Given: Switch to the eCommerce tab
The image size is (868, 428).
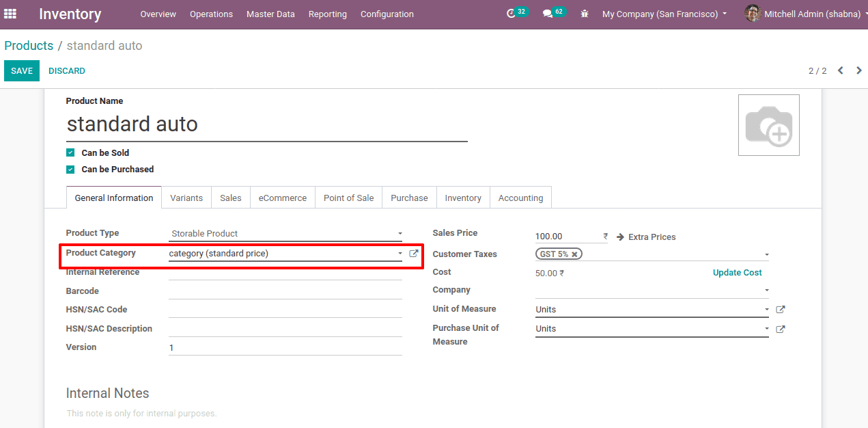Looking at the screenshot, I should click(x=283, y=198).
